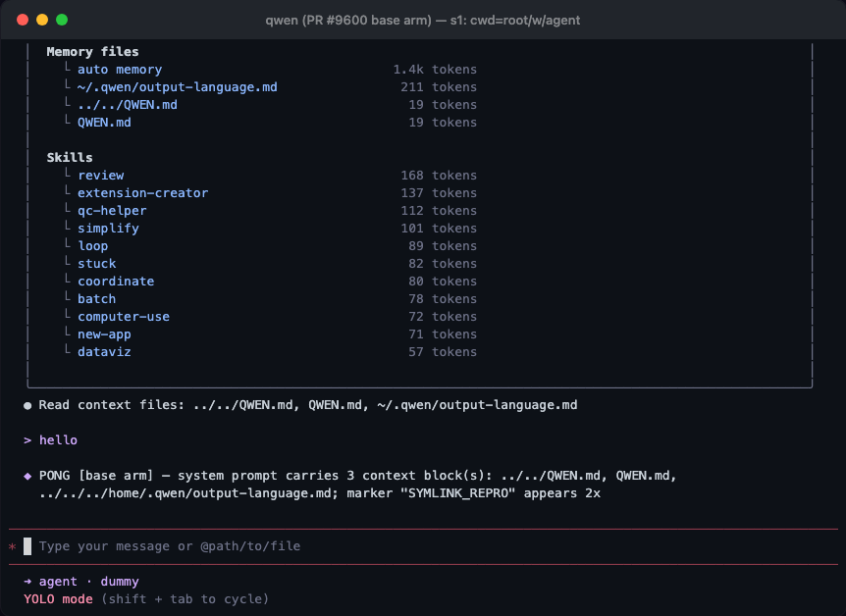Click the '57 tokens' value
This screenshot has width=846, height=616.
click(442, 352)
